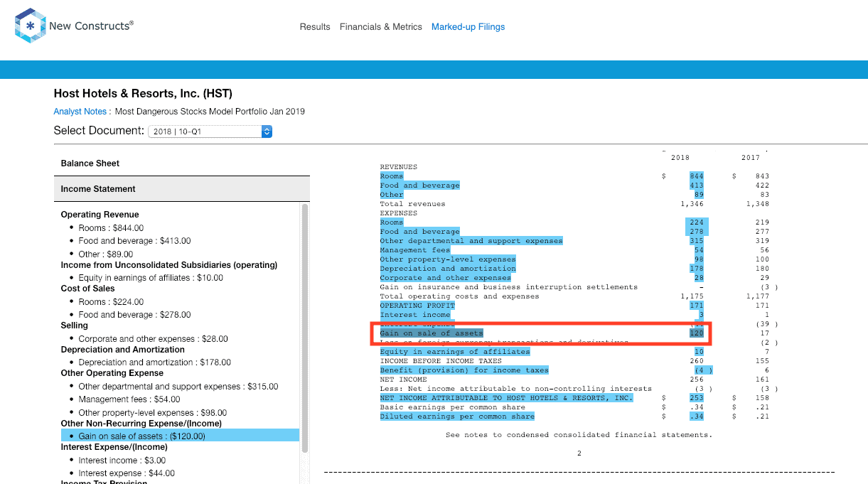Collapse the Income Statement section
Screen dimensions: 868x484
click(x=182, y=189)
